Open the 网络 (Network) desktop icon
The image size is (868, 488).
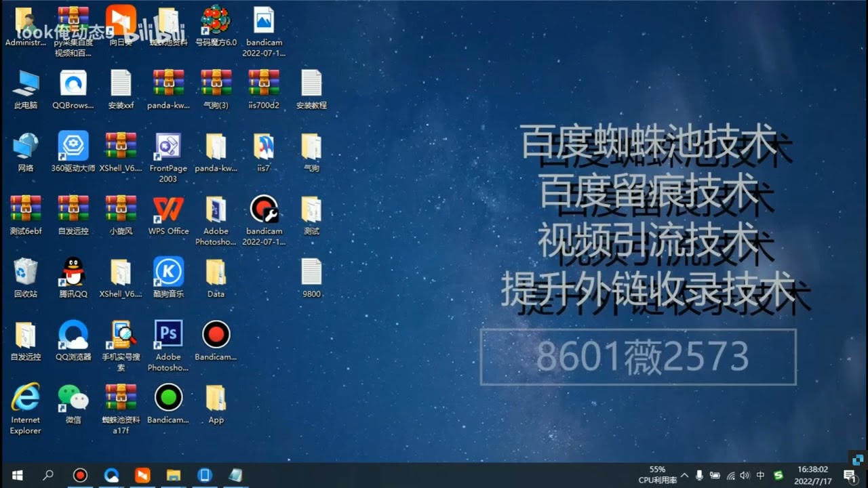click(25, 146)
